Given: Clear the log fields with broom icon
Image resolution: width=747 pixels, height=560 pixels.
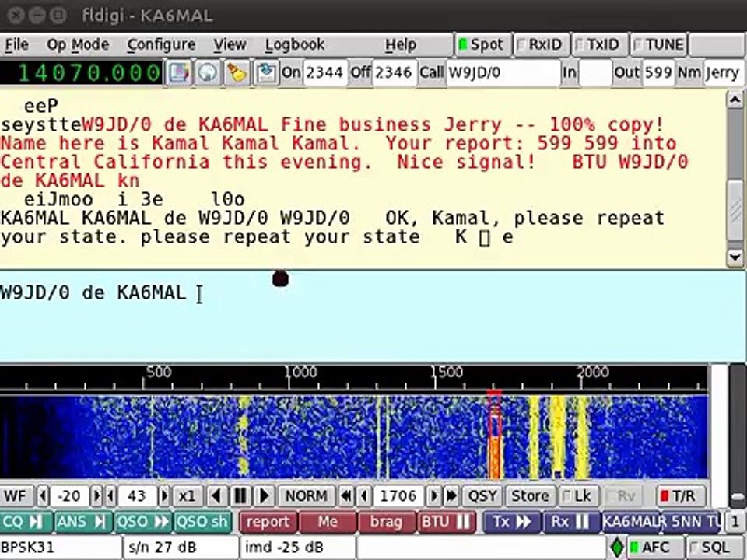Looking at the screenshot, I should tap(237, 73).
